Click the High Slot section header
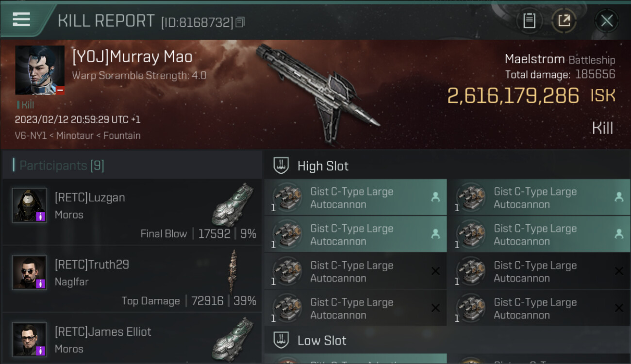This screenshot has height=364, width=631. point(323,166)
